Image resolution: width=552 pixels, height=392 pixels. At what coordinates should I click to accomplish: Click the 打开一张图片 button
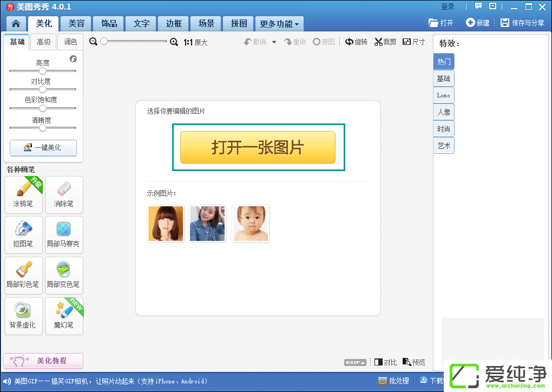tap(258, 147)
